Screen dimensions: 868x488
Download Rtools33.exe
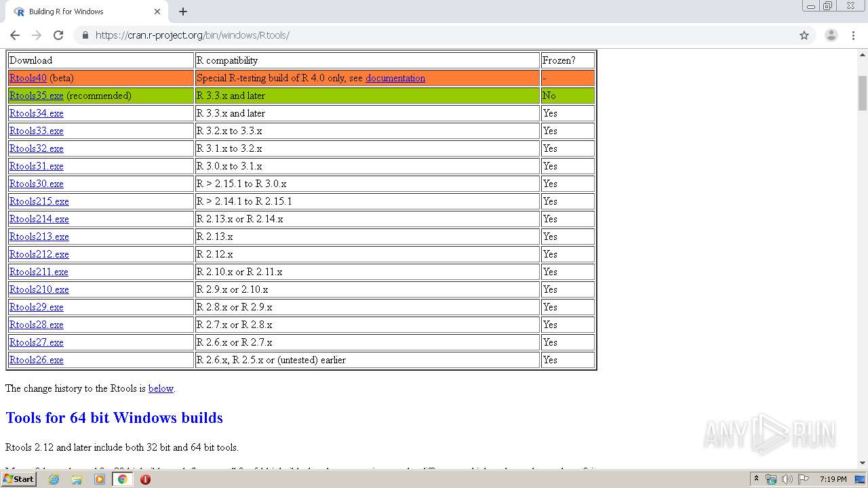(37, 131)
